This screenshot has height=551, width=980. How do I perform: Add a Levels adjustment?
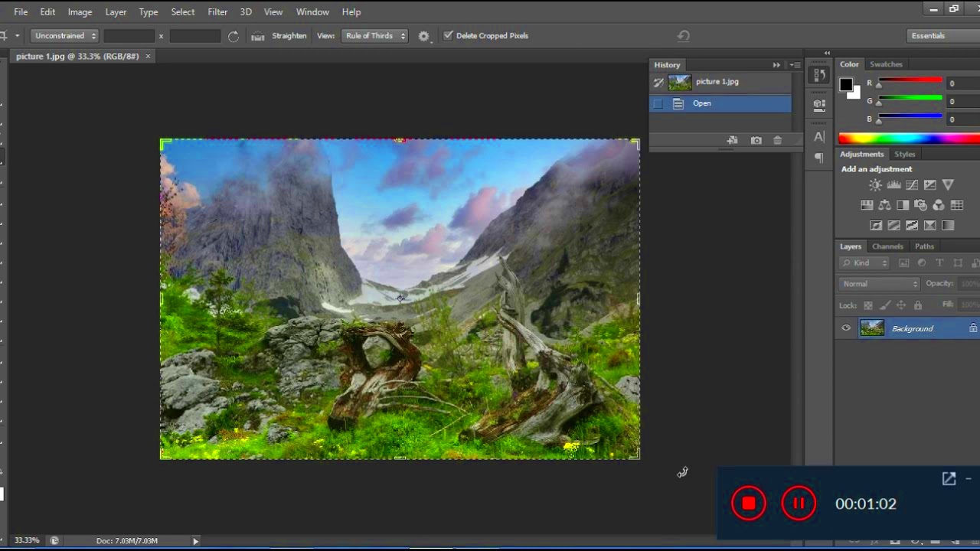(x=893, y=184)
